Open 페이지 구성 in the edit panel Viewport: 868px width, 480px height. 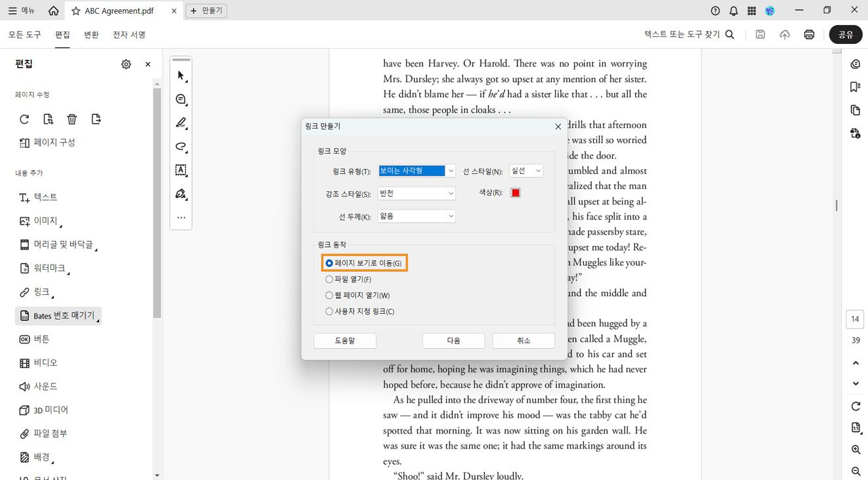click(47, 142)
